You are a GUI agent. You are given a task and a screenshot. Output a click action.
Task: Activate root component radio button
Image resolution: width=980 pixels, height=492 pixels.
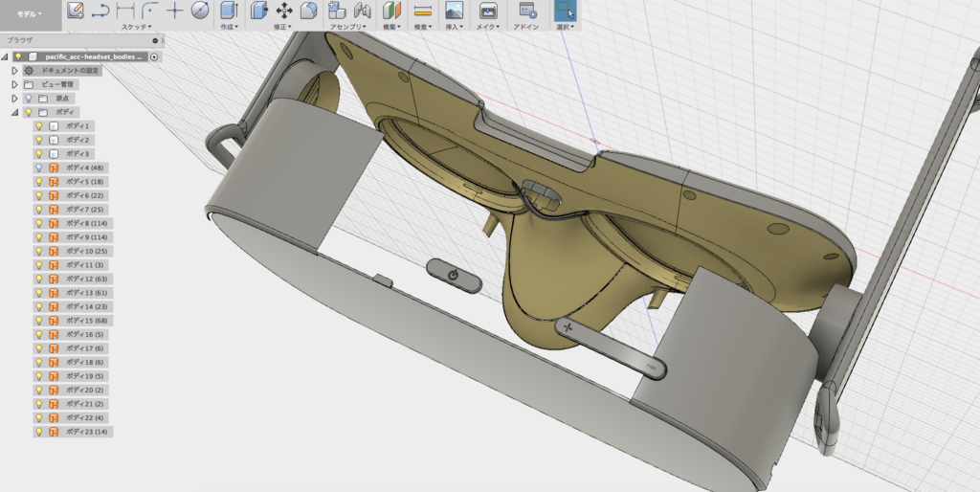pos(154,56)
